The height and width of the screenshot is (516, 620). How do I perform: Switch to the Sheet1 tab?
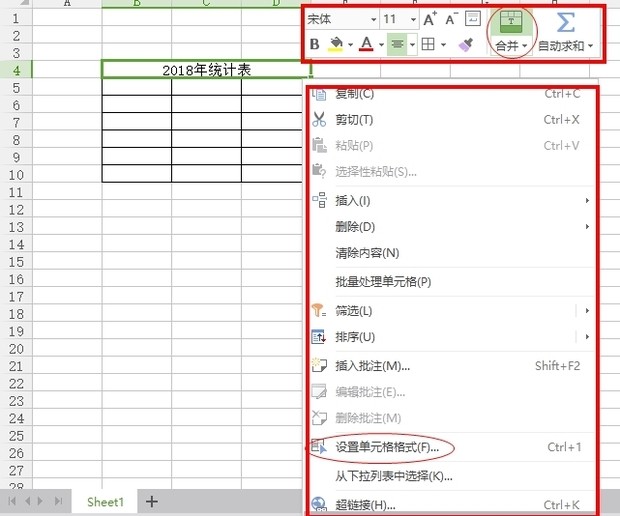pyautogui.click(x=105, y=502)
